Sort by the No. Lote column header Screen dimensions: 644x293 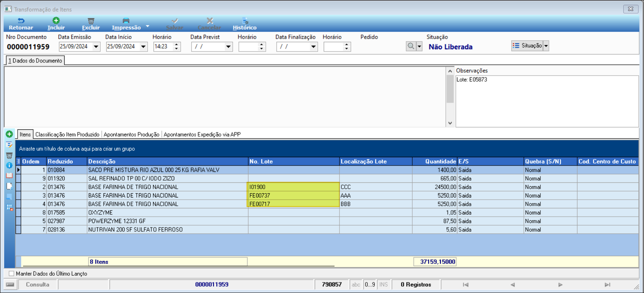294,161
